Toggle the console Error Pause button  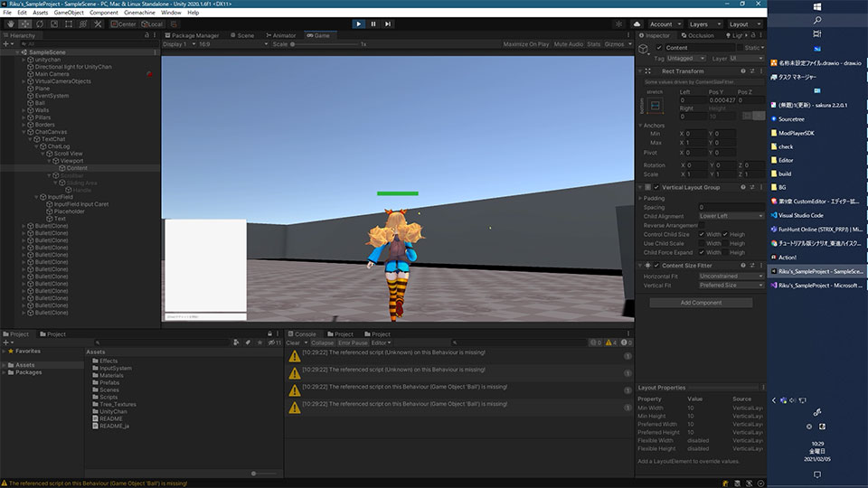coord(353,343)
